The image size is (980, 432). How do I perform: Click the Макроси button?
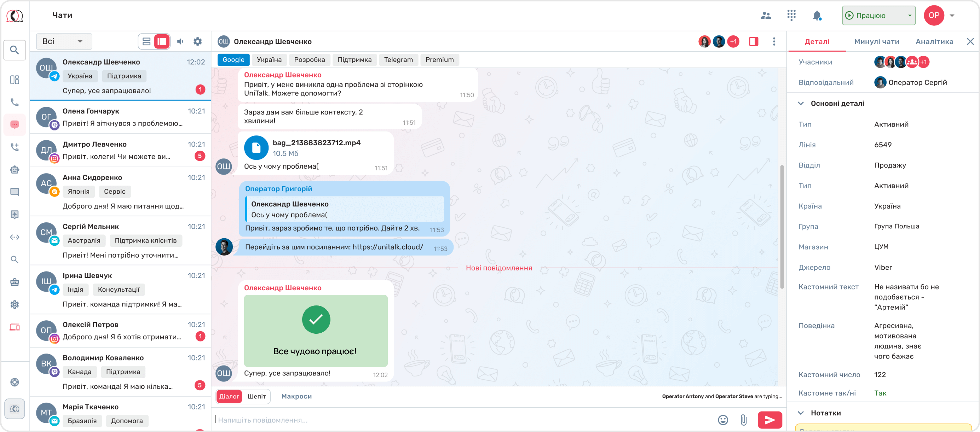click(x=296, y=396)
